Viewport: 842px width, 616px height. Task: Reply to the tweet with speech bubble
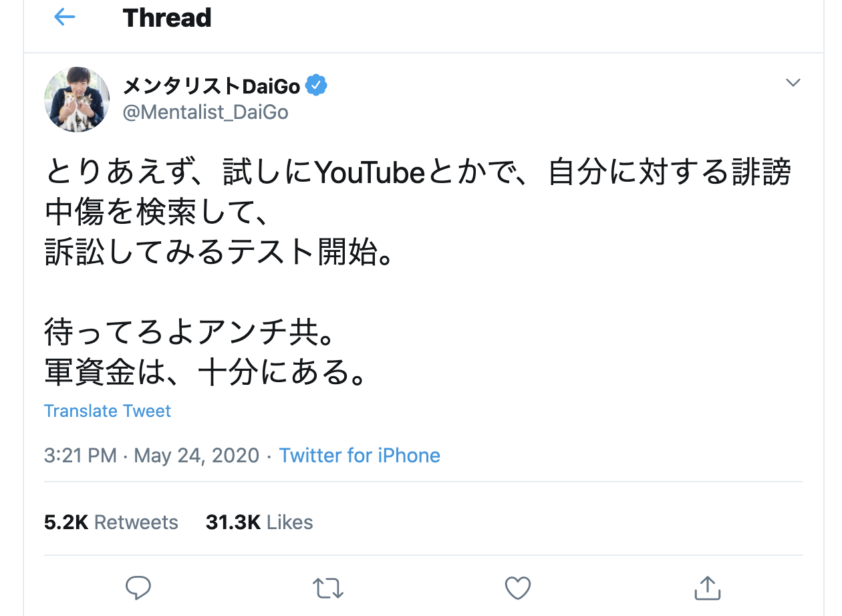pyautogui.click(x=138, y=588)
